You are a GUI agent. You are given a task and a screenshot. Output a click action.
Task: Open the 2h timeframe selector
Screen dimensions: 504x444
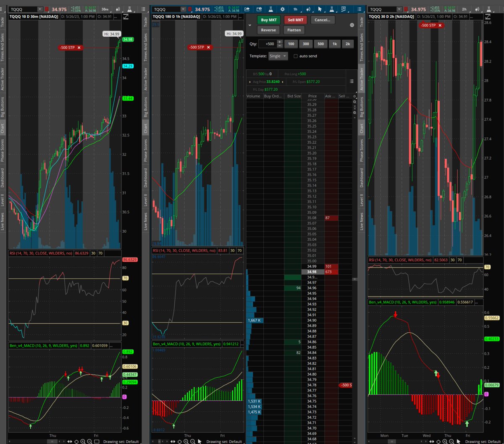464,9
